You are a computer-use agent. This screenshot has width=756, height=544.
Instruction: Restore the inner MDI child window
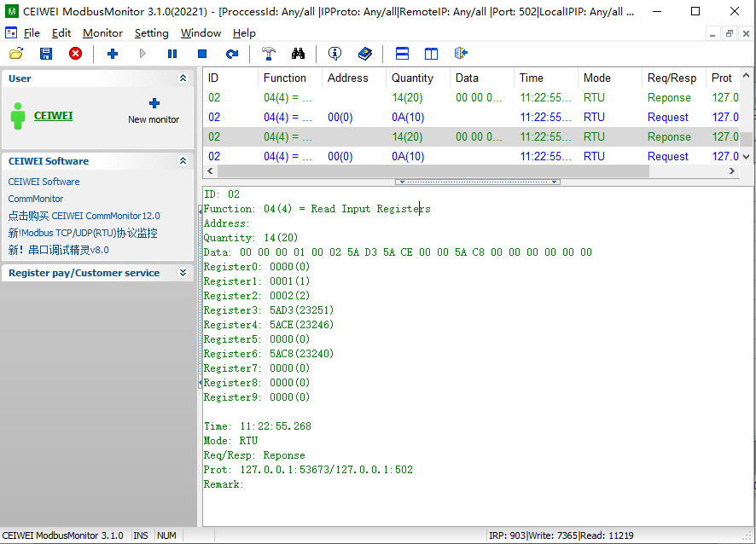coord(729,33)
